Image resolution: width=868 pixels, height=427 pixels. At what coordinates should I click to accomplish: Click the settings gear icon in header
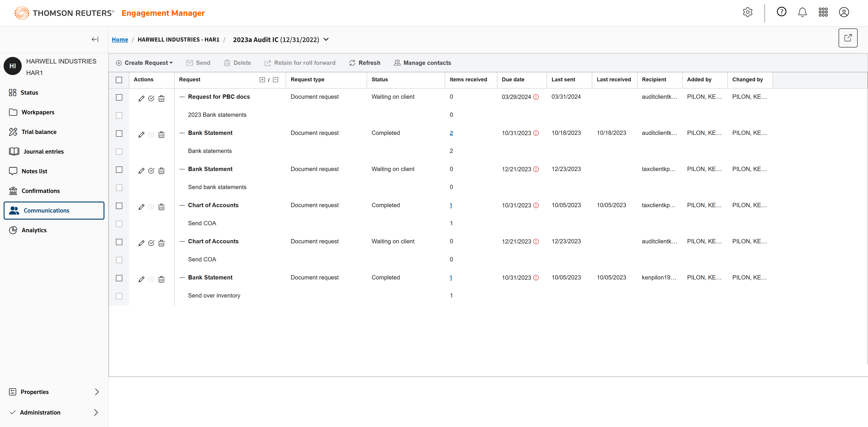click(747, 12)
